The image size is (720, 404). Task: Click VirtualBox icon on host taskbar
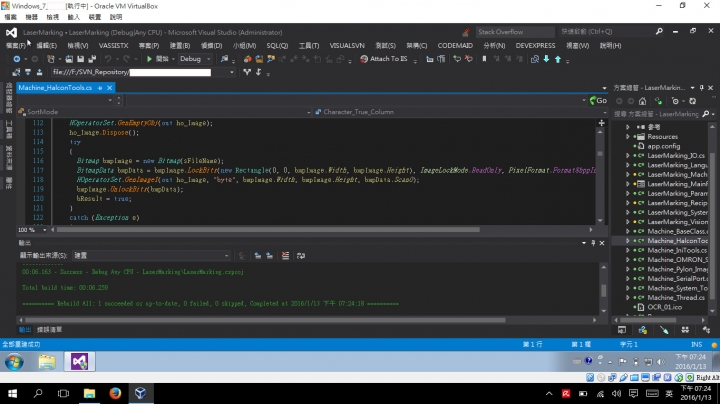(x=141, y=393)
